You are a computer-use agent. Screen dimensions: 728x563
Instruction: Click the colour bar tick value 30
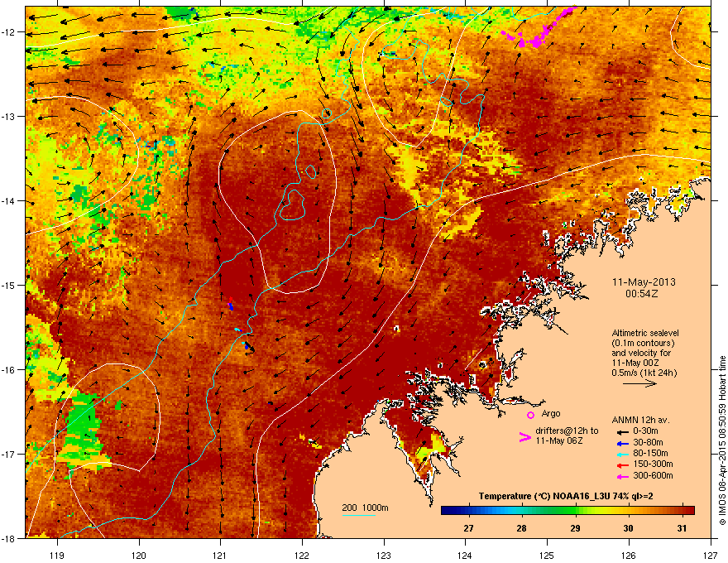click(628, 528)
